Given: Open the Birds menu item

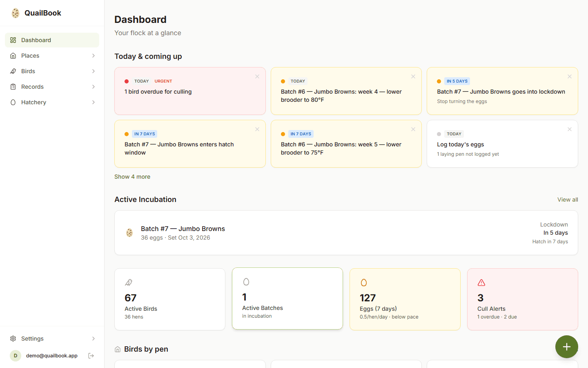Looking at the screenshot, I should click(52, 71).
